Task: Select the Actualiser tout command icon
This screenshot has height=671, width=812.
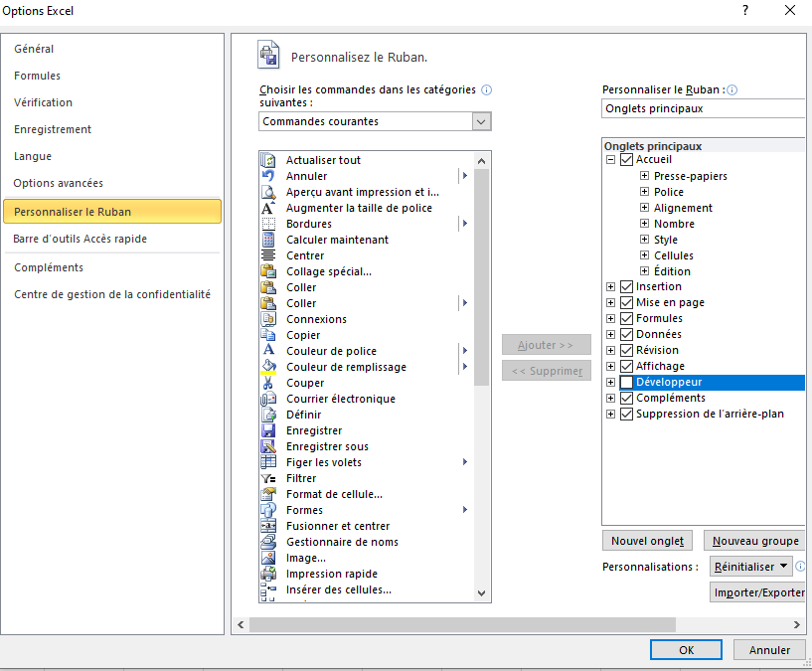Action: coord(267,160)
